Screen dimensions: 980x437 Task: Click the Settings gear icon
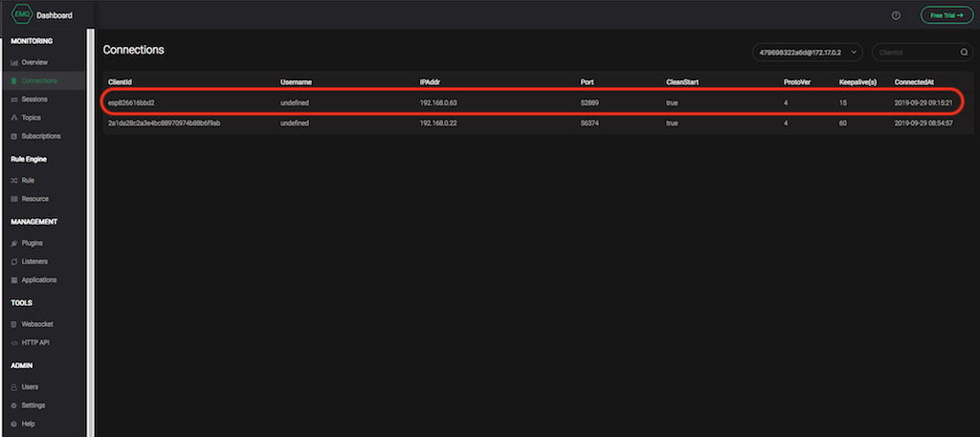(14, 405)
